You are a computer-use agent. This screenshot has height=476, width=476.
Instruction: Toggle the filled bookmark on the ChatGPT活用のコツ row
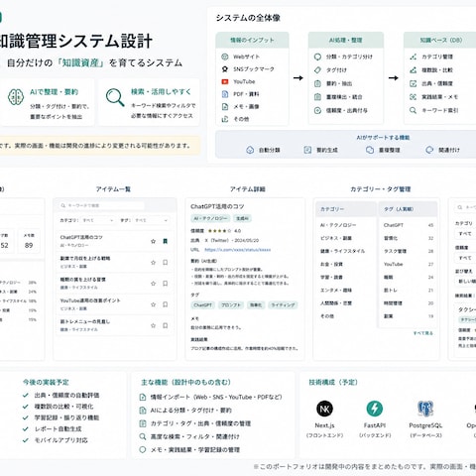pyautogui.click(x=166, y=241)
